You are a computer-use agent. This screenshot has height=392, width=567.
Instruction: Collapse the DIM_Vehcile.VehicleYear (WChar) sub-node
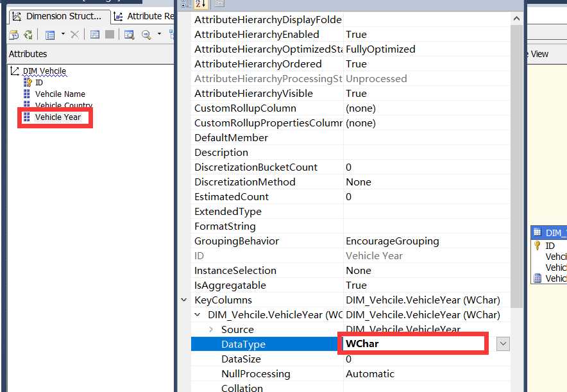tap(198, 314)
